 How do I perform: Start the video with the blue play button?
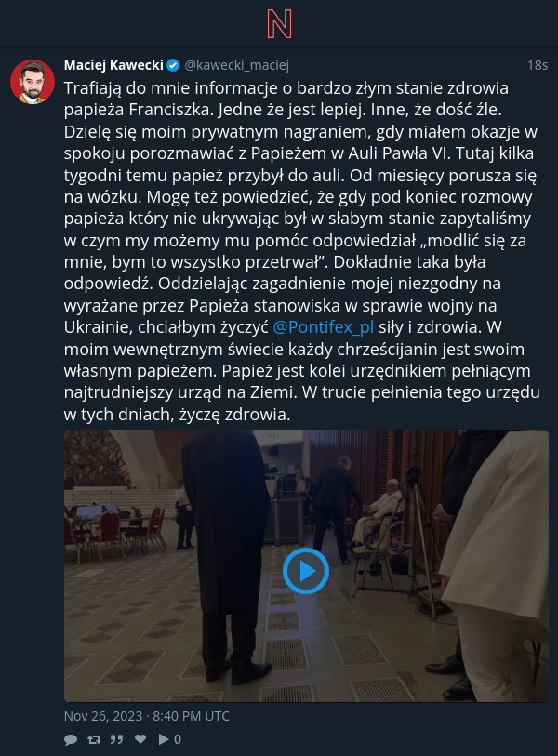[x=306, y=571]
